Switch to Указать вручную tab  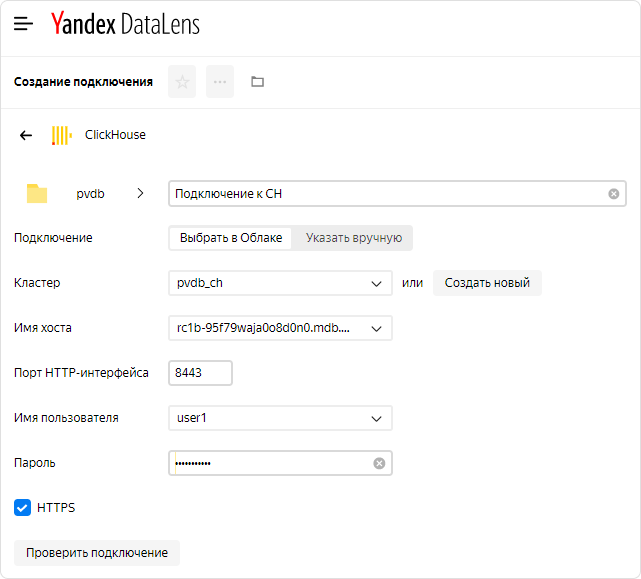(354, 238)
